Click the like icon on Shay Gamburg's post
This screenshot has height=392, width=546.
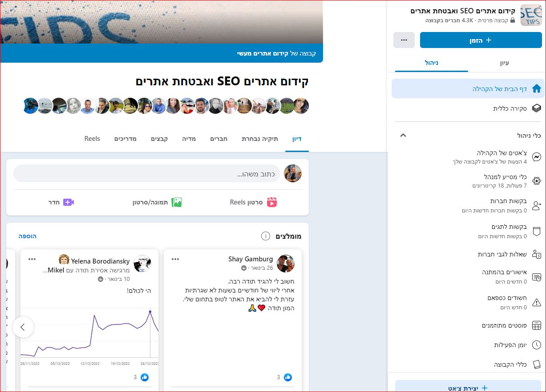click(287, 377)
